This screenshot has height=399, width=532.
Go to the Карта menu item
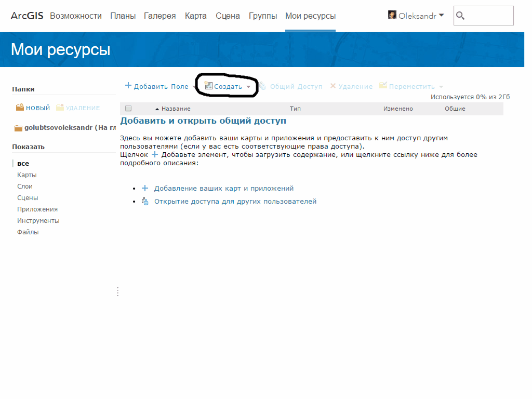[195, 16]
